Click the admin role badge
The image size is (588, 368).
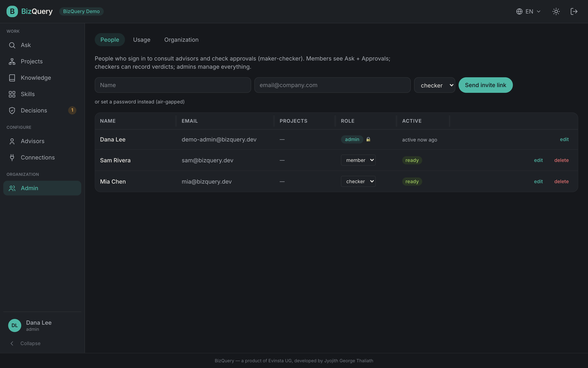(x=352, y=139)
